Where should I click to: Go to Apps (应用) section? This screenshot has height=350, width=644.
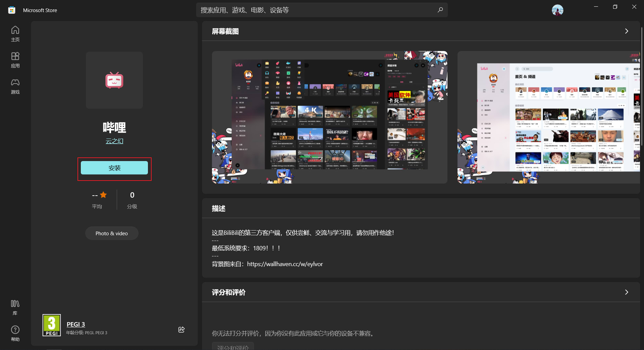click(x=15, y=60)
